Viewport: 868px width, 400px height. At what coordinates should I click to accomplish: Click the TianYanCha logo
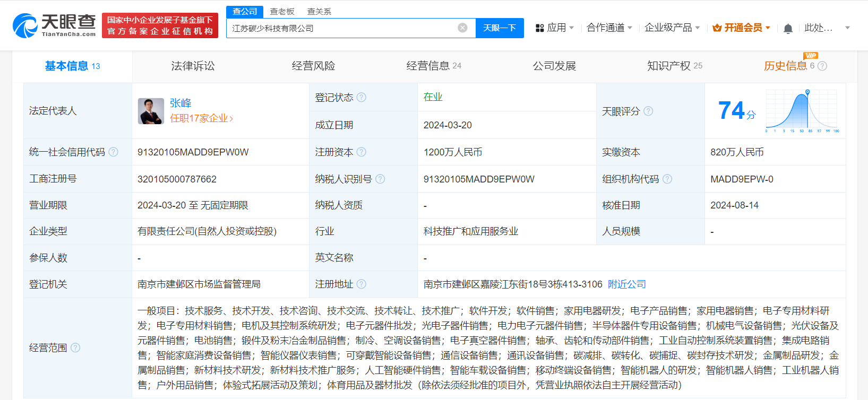54,25
